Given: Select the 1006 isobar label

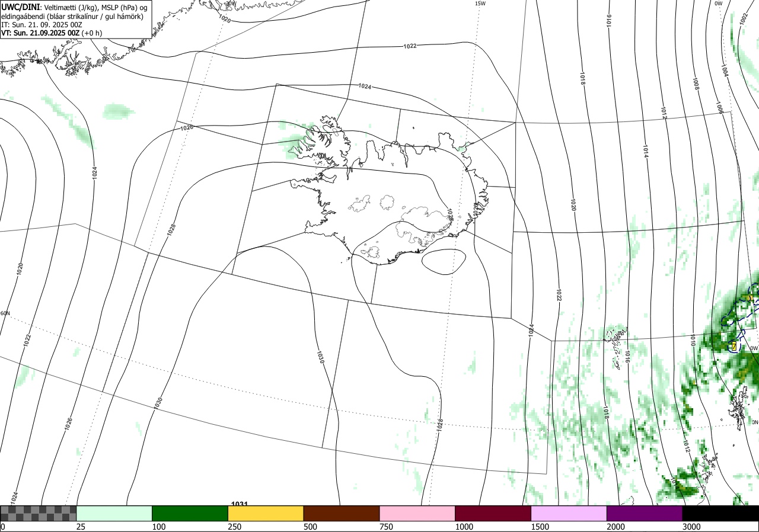Looking at the screenshot, I should 719,107.
